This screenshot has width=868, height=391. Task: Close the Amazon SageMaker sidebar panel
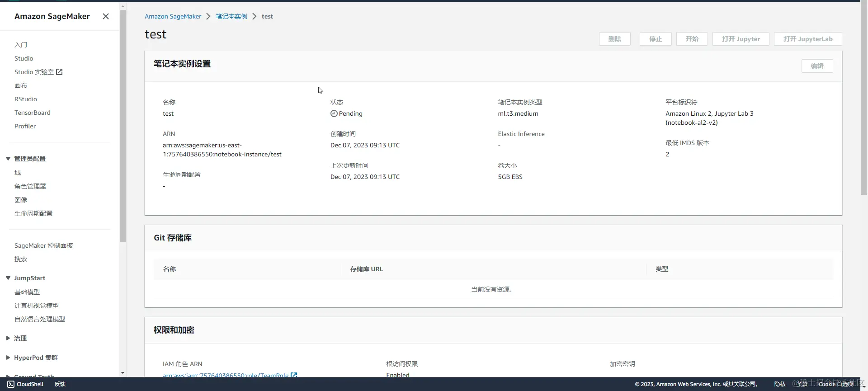point(106,16)
